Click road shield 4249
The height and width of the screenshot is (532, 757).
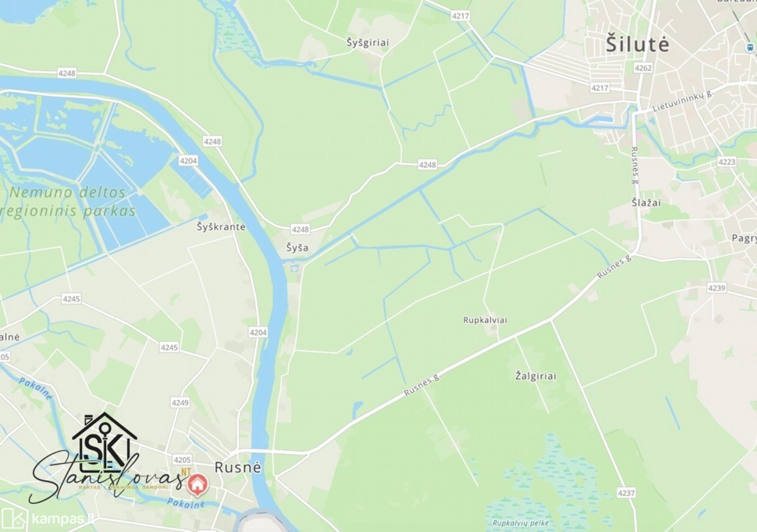pyautogui.click(x=180, y=403)
